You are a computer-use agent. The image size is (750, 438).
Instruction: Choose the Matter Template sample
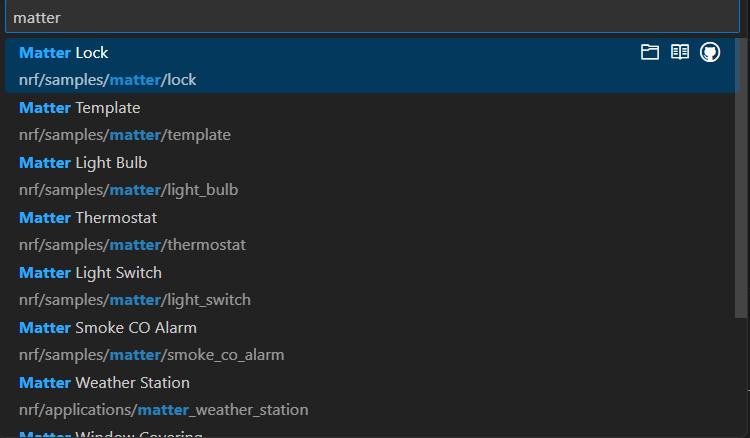click(x=80, y=108)
